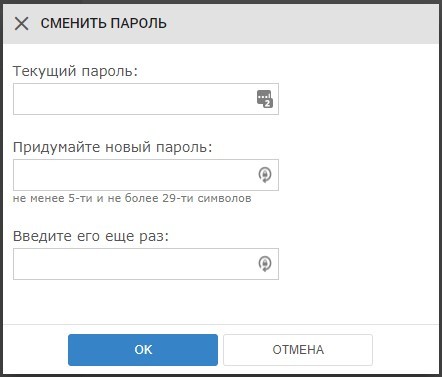Click password generator icon in new password field
Screen dimensions: 442x377
[265, 175]
